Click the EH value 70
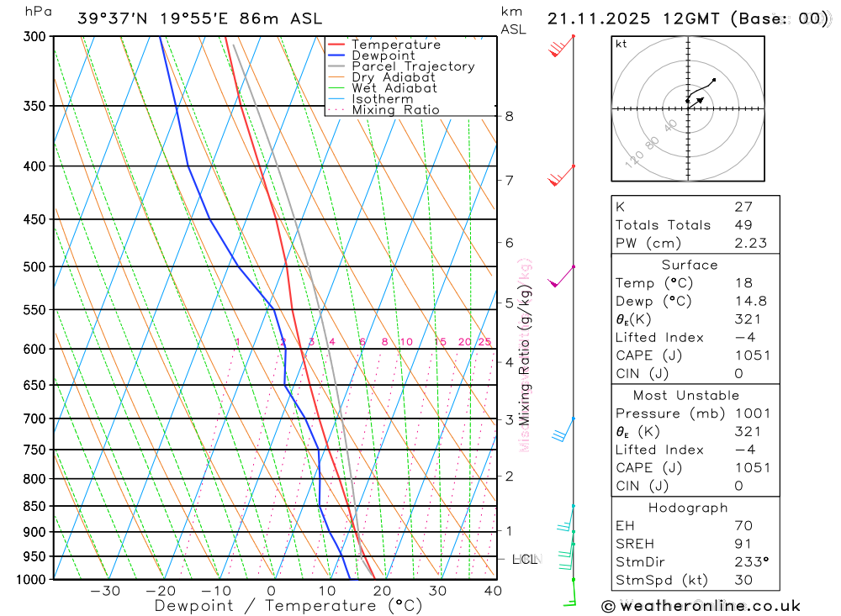The height and width of the screenshot is (616, 841). click(743, 526)
